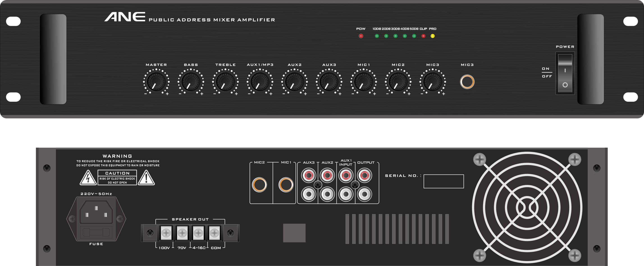
Task: Click the SERIAL NO. blank field
Action: coord(443,181)
